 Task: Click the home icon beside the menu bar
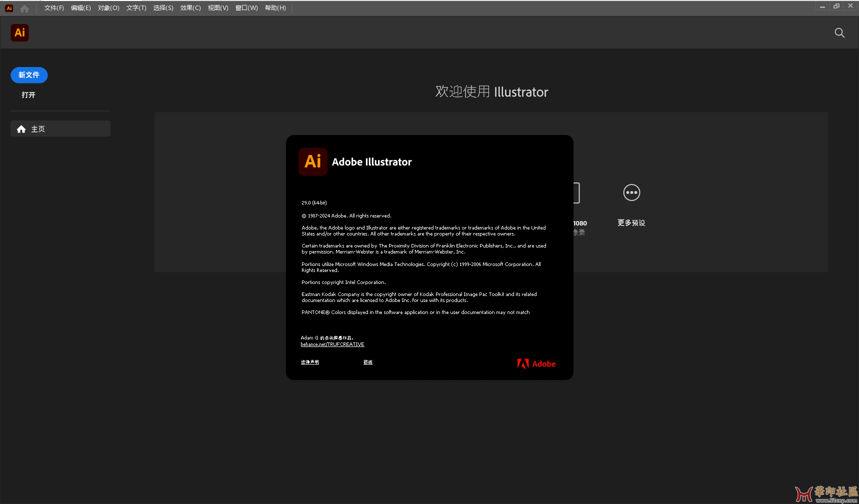click(x=24, y=8)
